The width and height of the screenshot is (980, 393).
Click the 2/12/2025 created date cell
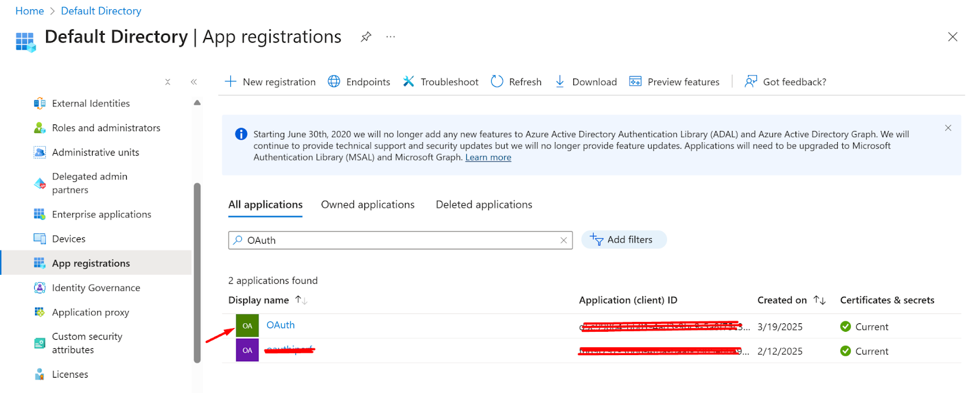pos(780,351)
